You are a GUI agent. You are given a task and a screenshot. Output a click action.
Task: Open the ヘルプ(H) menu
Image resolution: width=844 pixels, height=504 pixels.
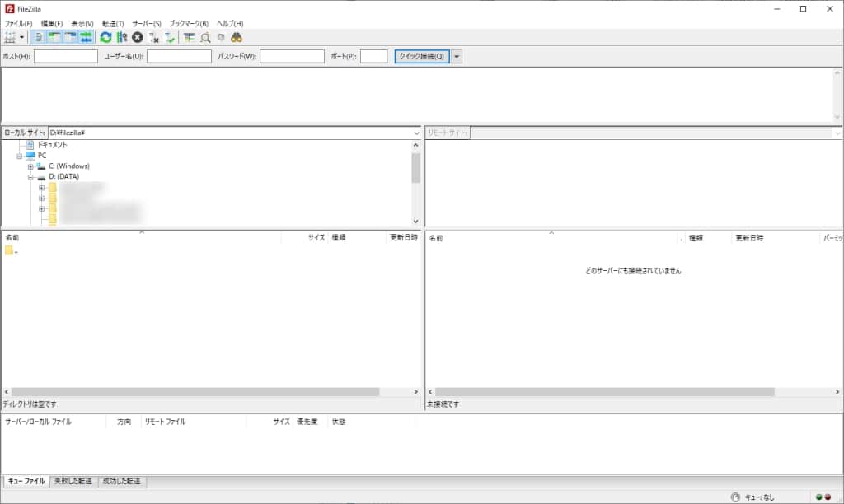(x=230, y=24)
